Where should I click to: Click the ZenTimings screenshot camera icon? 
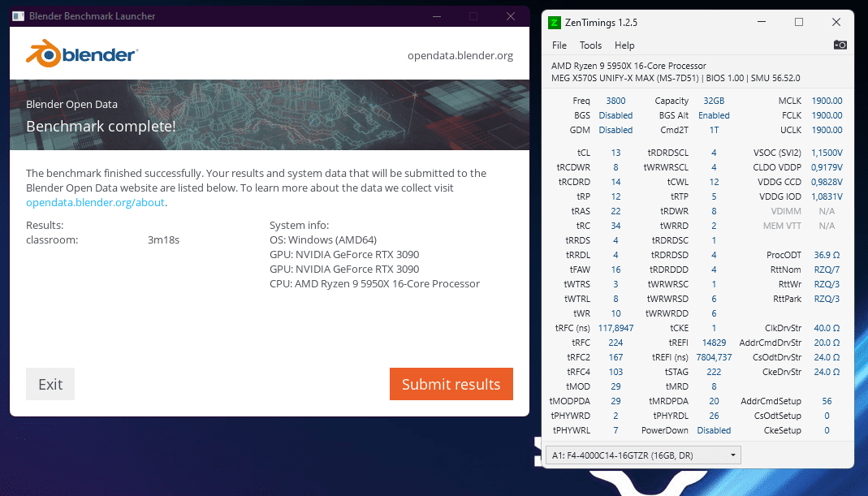(x=840, y=45)
